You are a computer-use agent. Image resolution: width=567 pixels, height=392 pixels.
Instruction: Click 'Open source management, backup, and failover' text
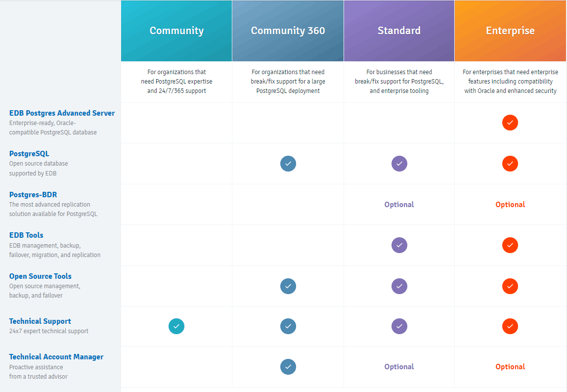click(44, 291)
